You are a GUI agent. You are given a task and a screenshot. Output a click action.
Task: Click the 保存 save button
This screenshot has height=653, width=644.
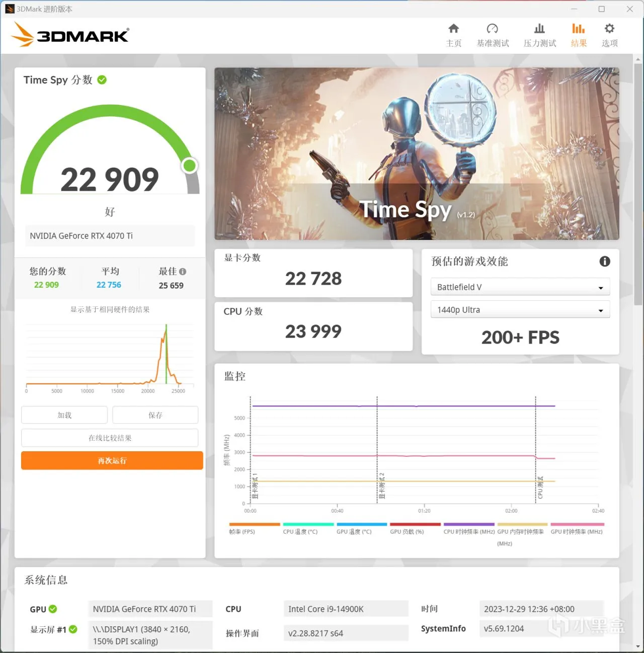(155, 415)
